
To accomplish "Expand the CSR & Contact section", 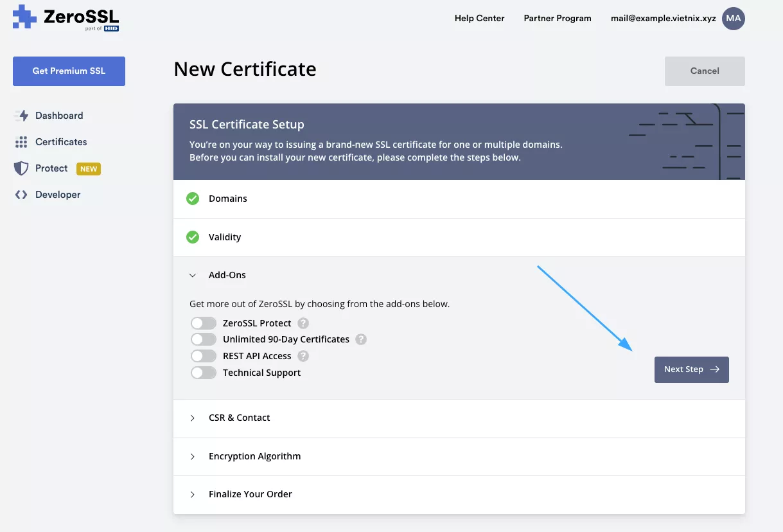I will pyautogui.click(x=239, y=418).
